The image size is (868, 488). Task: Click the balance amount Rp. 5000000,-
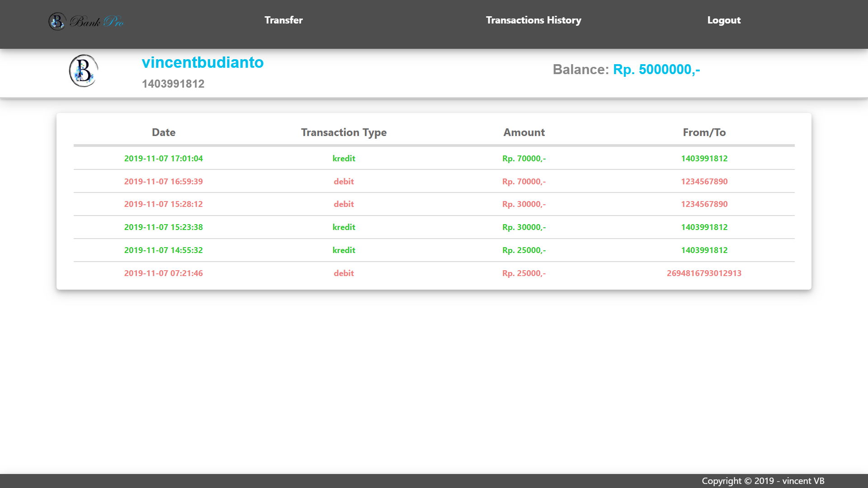(x=656, y=69)
